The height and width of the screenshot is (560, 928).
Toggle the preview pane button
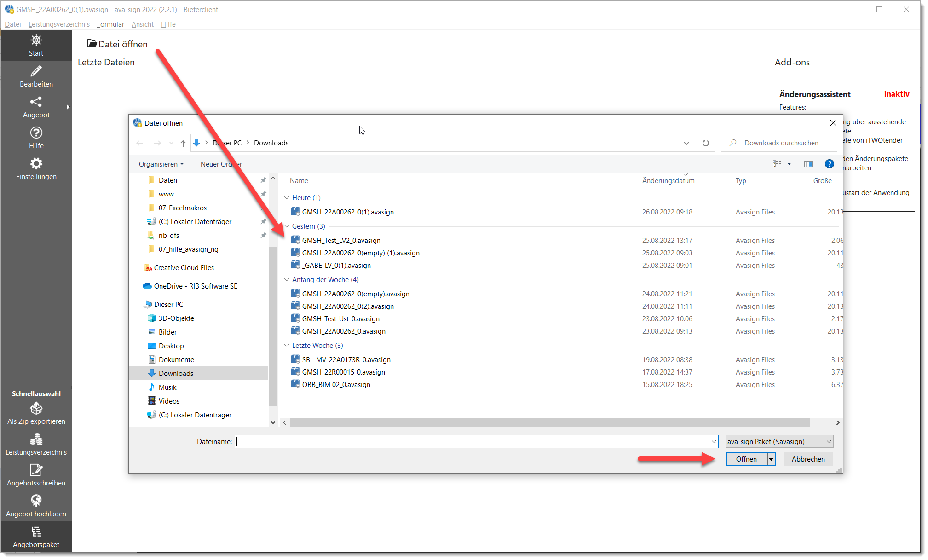click(808, 164)
